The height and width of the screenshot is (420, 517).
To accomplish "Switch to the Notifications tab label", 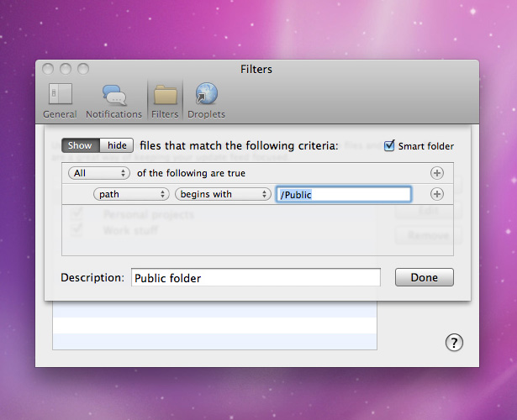I will click(x=113, y=114).
